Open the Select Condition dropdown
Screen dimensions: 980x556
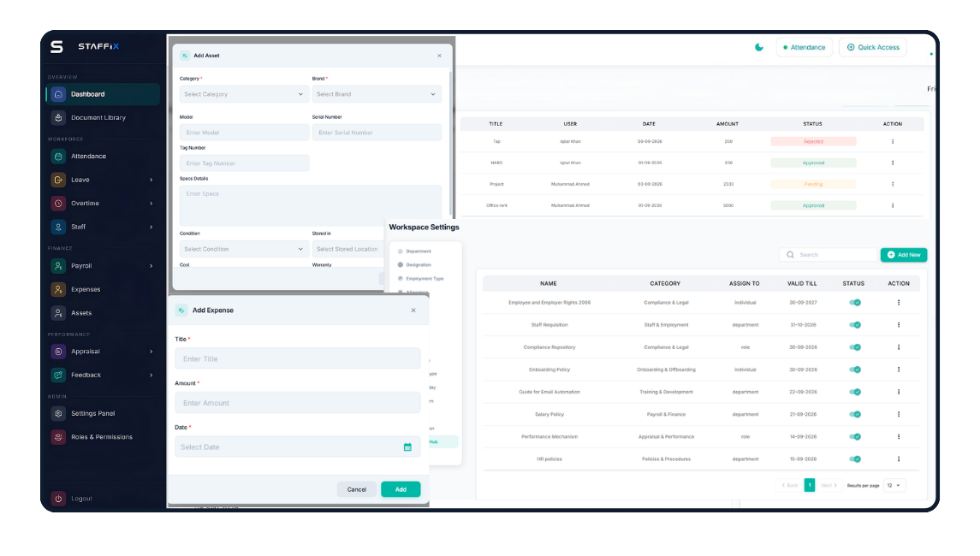point(244,249)
